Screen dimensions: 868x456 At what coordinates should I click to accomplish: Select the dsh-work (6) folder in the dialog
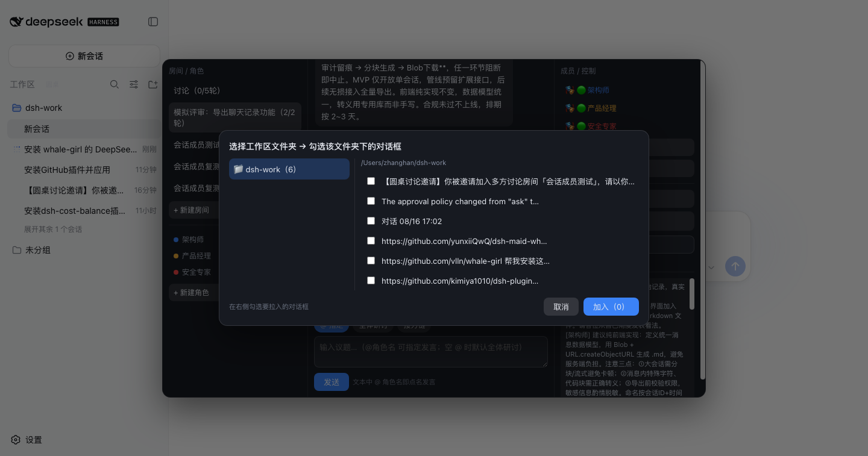click(x=289, y=169)
